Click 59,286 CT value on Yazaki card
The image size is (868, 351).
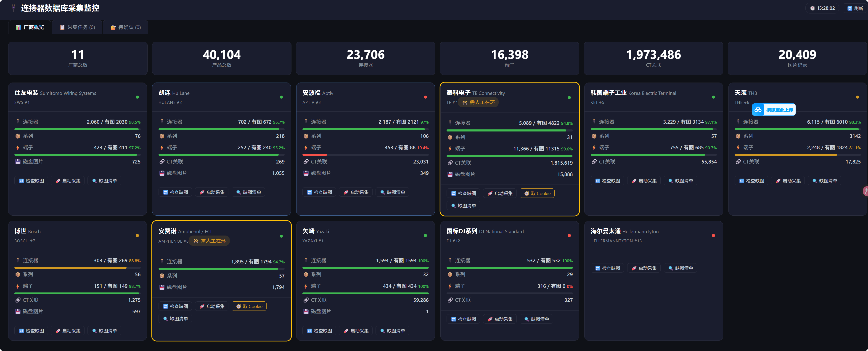421,300
